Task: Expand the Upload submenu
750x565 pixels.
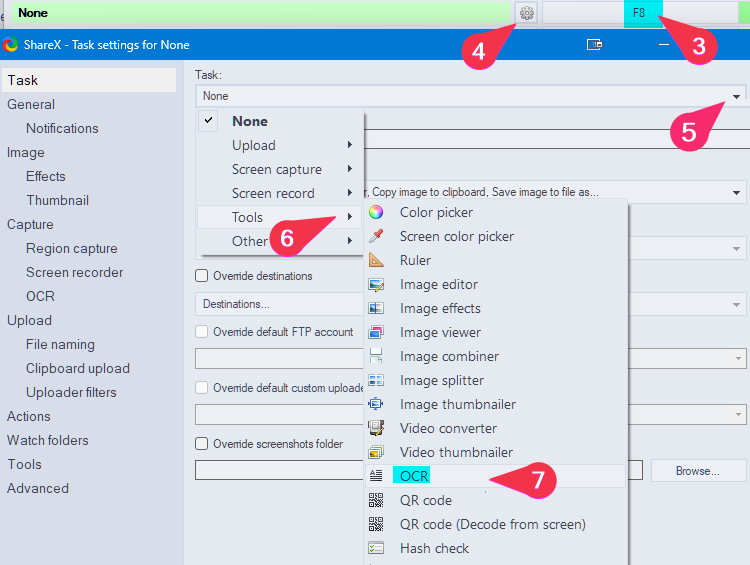Action: (280, 145)
